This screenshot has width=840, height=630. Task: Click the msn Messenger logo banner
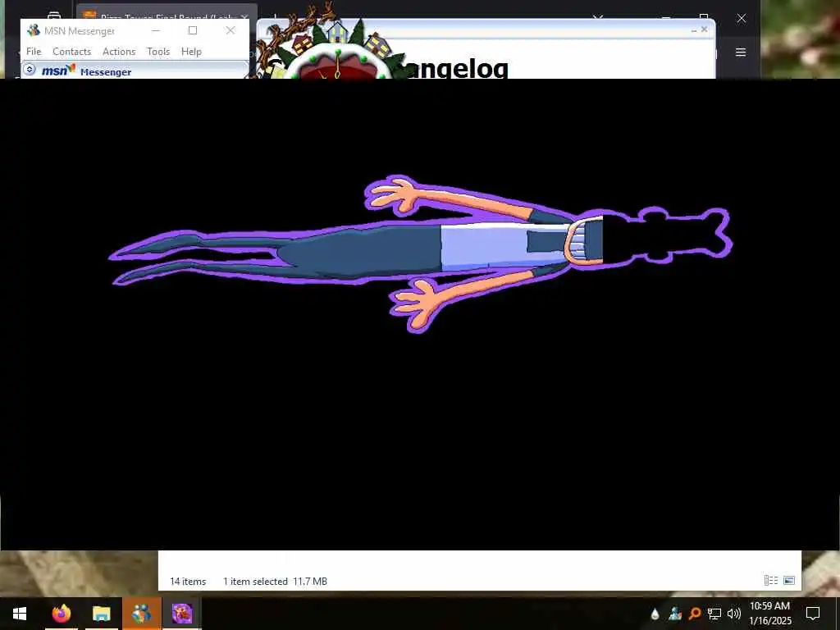[86, 71]
